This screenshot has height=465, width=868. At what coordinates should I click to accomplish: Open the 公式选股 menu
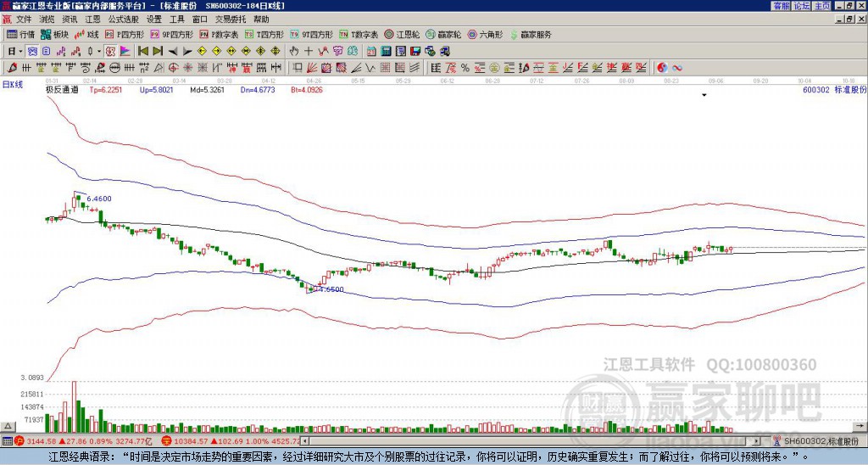click(x=123, y=20)
